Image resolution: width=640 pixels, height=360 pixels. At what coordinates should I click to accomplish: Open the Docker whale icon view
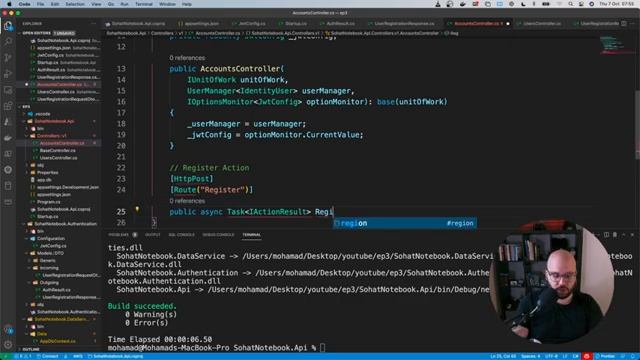[x=8, y=138]
